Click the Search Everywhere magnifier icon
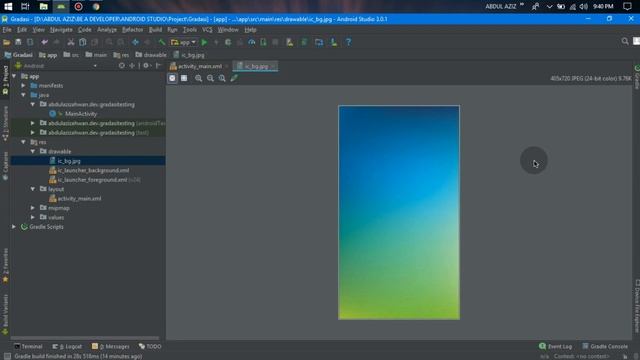Image resolution: width=640 pixels, height=360 pixels. [625, 41]
